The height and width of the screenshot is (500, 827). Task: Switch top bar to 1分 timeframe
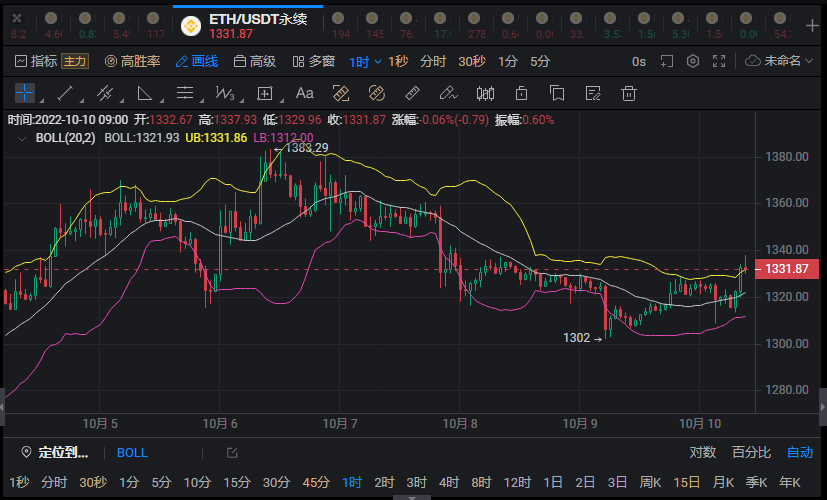click(x=508, y=61)
